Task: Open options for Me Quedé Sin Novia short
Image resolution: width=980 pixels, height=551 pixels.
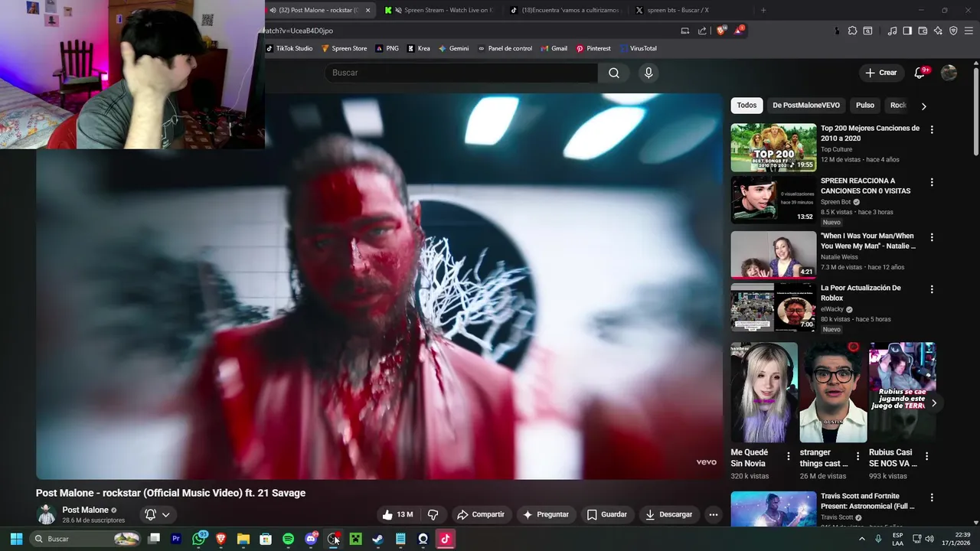Action: click(x=789, y=456)
